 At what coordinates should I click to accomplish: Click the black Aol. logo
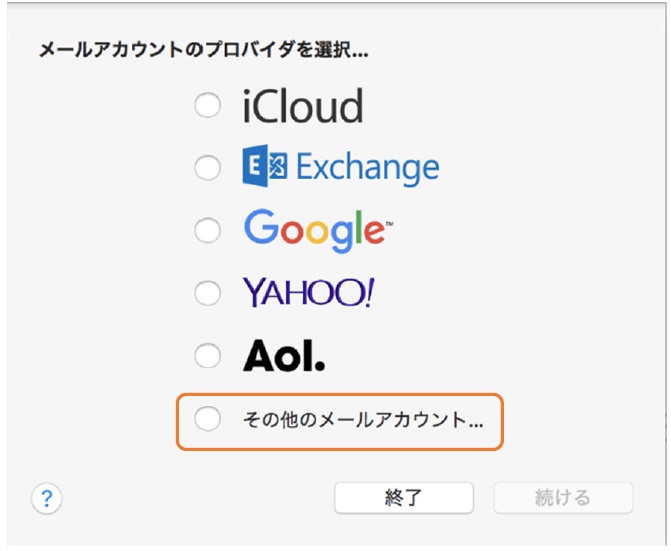(x=284, y=355)
